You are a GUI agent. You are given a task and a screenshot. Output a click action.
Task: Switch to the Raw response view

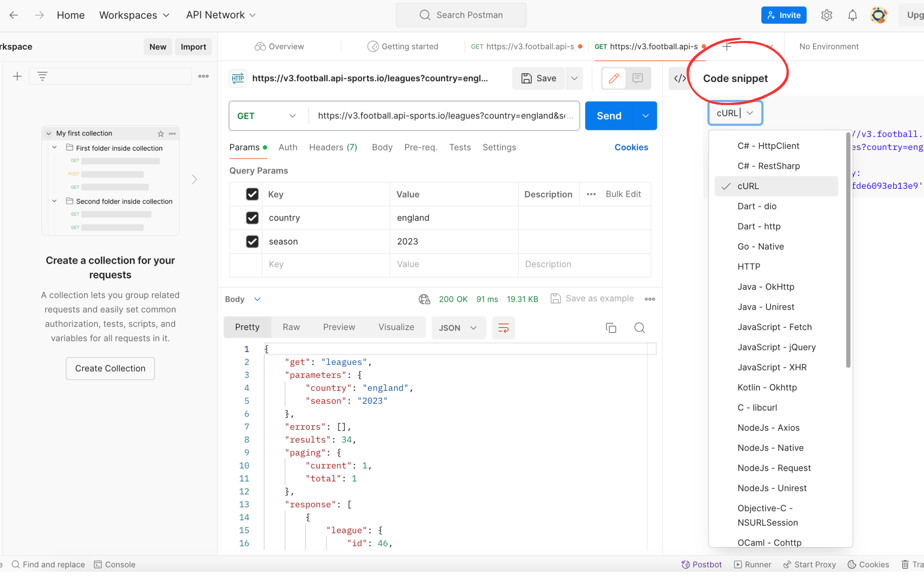tap(291, 327)
